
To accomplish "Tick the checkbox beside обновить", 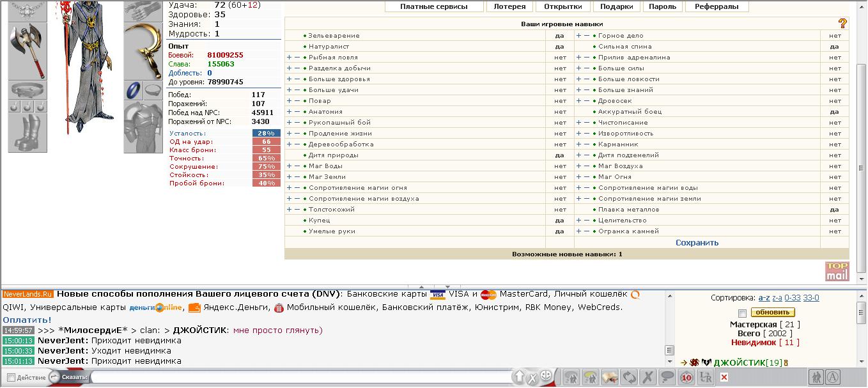I will (741, 313).
